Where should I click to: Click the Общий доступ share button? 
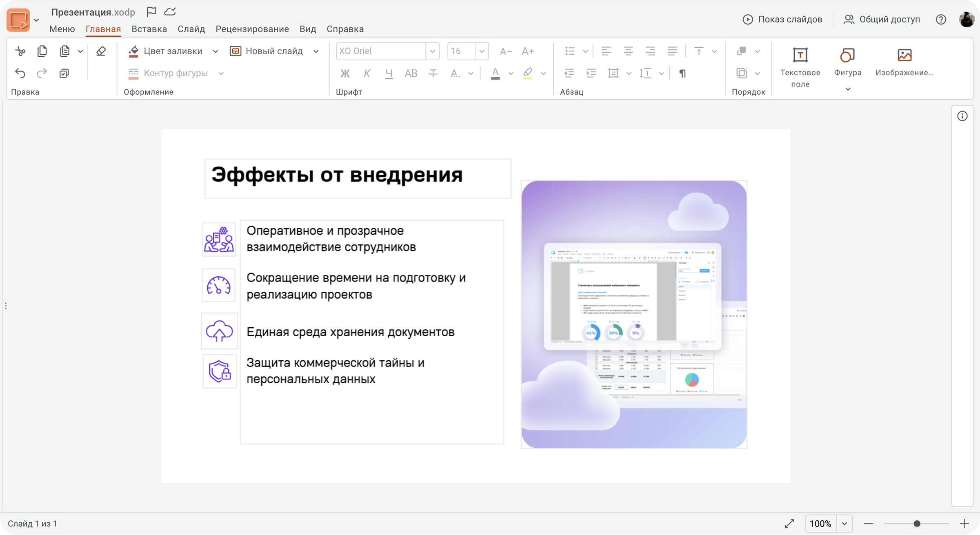tap(882, 19)
